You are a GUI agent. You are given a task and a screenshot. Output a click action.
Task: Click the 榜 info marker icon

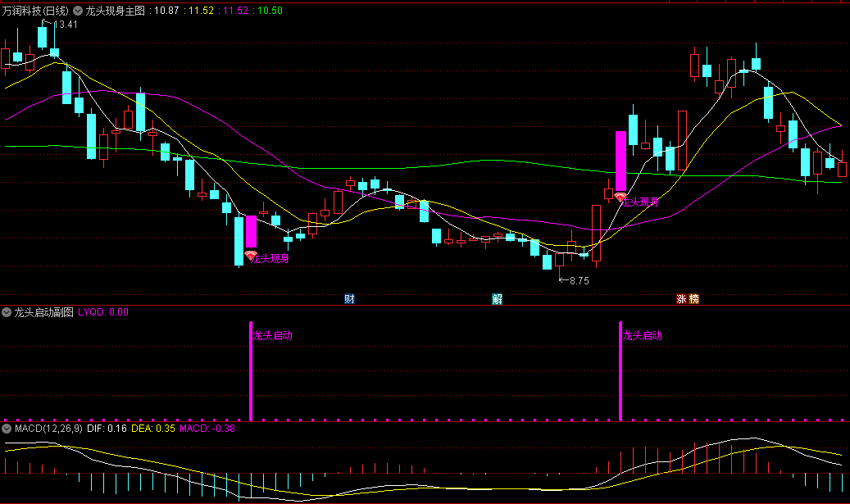coord(694,298)
